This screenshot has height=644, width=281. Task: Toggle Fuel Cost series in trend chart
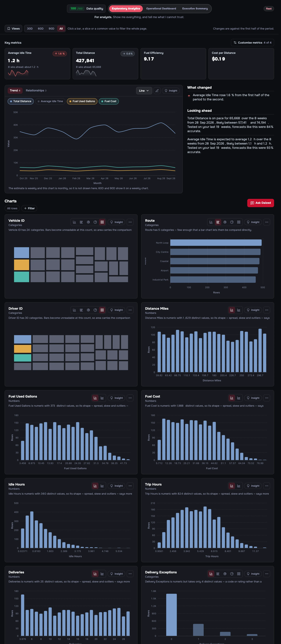tap(109, 101)
